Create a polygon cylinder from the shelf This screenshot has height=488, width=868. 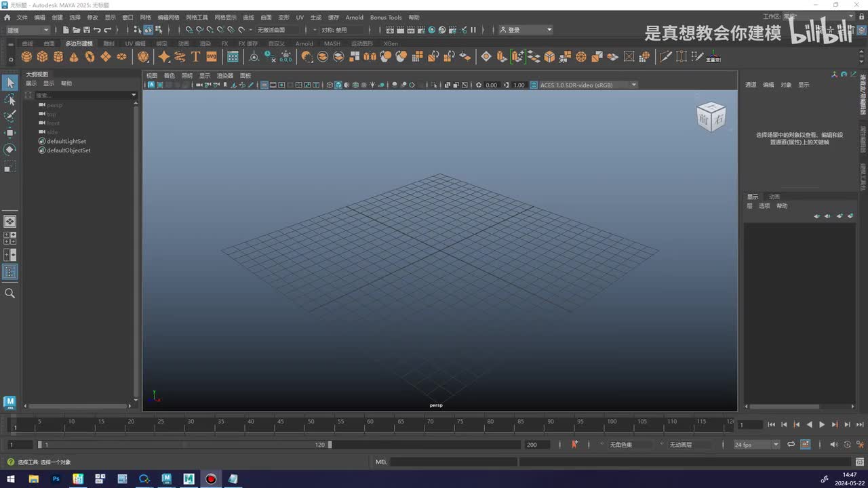(58, 57)
